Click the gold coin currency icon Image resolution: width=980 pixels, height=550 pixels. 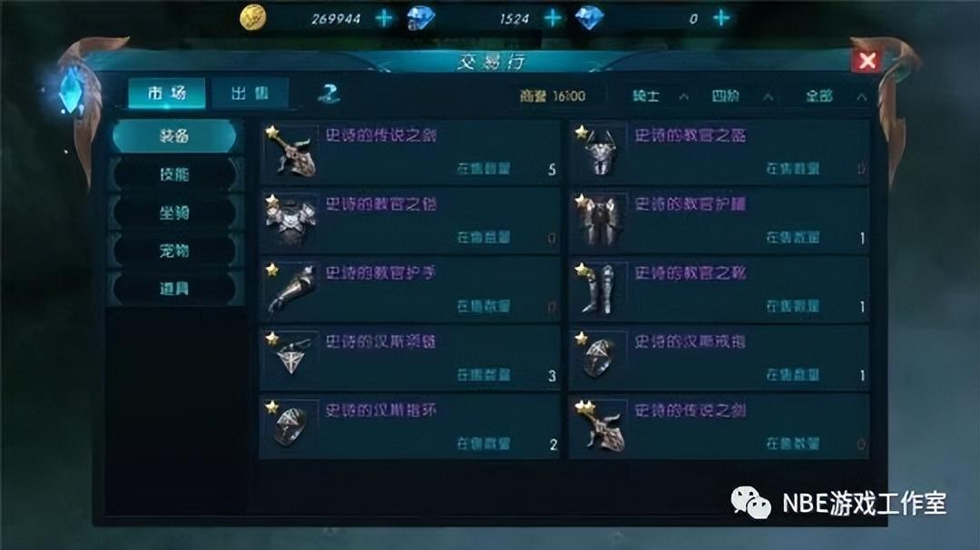pyautogui.click(x=253, y=17)
